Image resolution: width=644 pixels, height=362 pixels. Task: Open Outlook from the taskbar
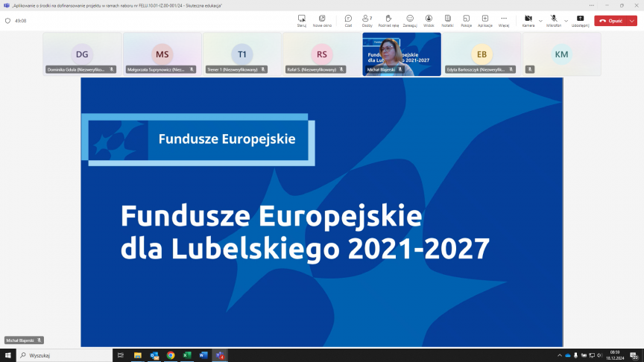coord(154,355)
